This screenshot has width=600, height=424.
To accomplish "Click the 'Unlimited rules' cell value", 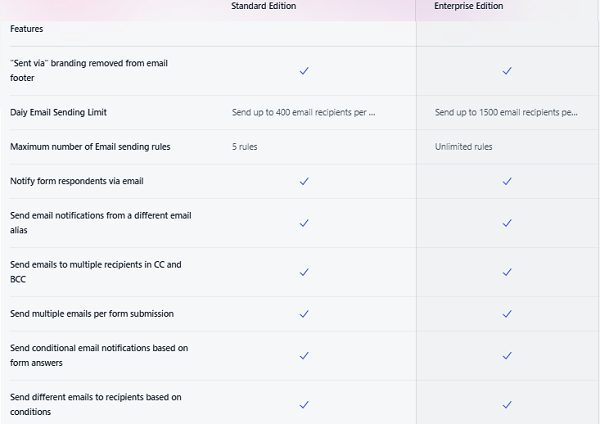I will click(x=463, y=147).
